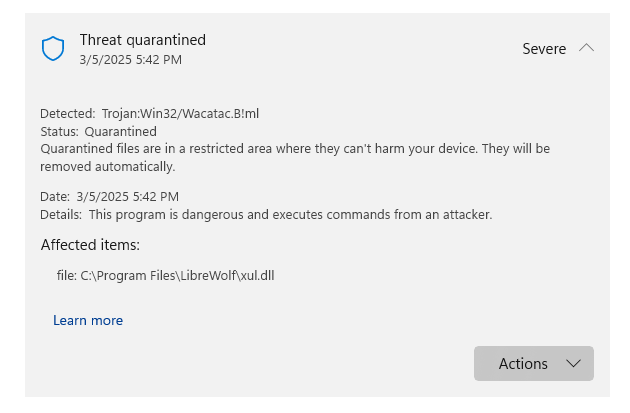Click the Details: field label
Viewport: 630px width, 413px height.
click(61, 215)
